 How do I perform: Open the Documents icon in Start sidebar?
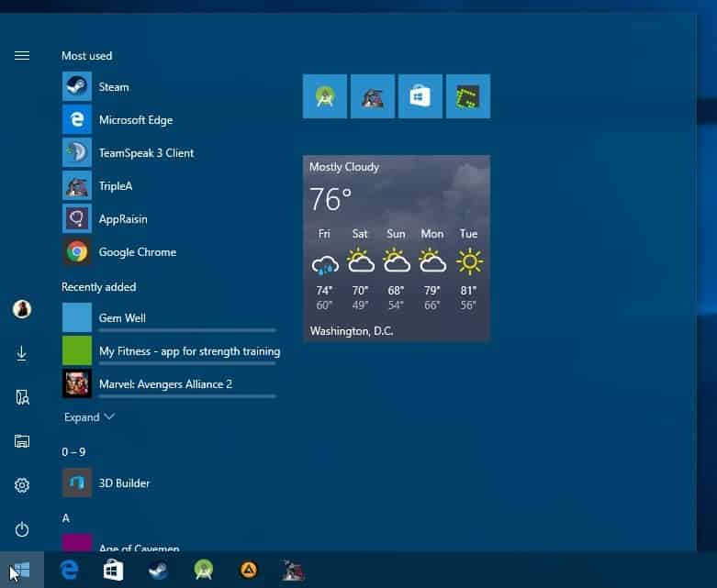[x=22, y=397]
